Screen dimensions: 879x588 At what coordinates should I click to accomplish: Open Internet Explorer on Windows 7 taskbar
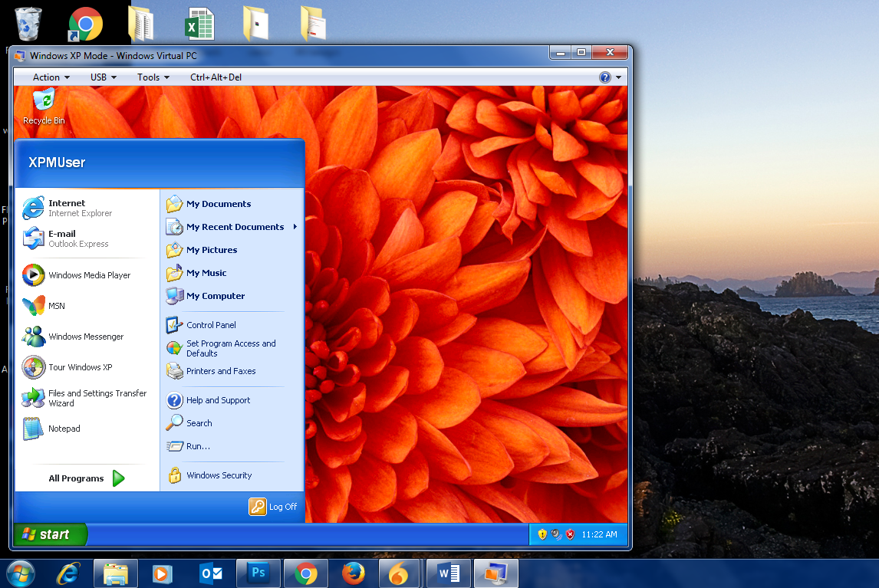(x=67, y=573)
